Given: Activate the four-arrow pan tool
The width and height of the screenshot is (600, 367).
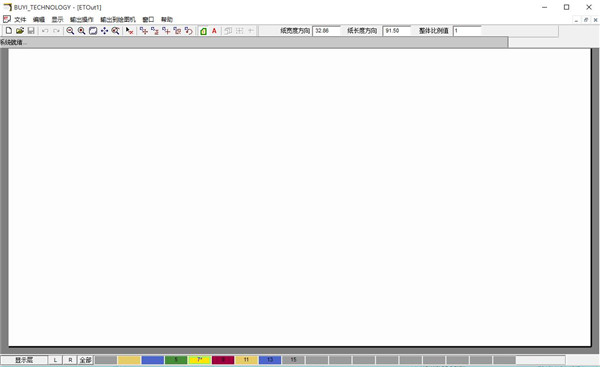Looking at the screenshot, I should coord(104,31).
